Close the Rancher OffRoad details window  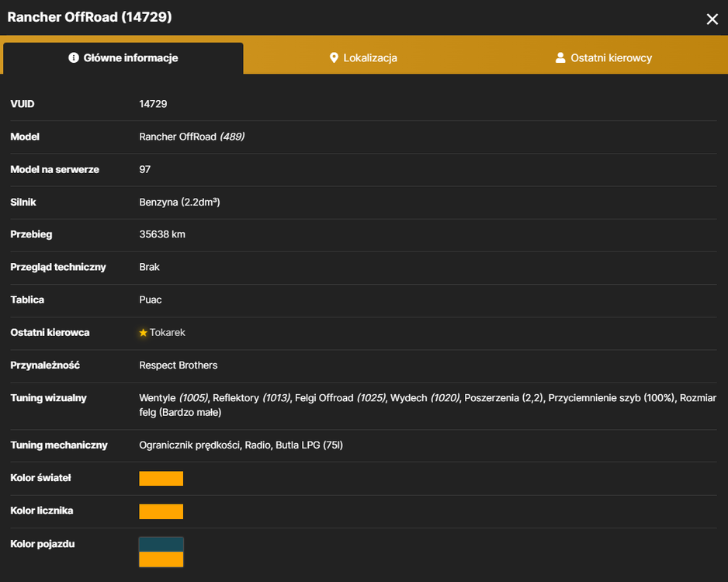point(712,19)
